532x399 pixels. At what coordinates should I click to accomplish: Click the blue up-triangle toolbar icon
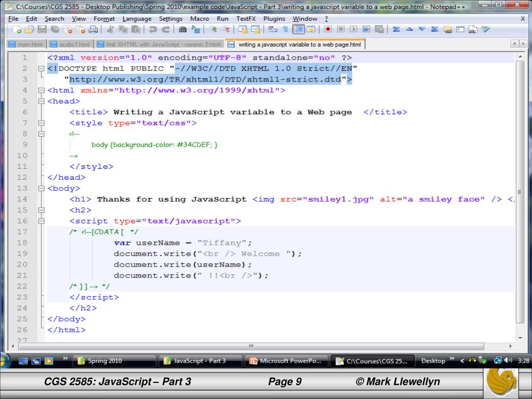tap(409, 30)
